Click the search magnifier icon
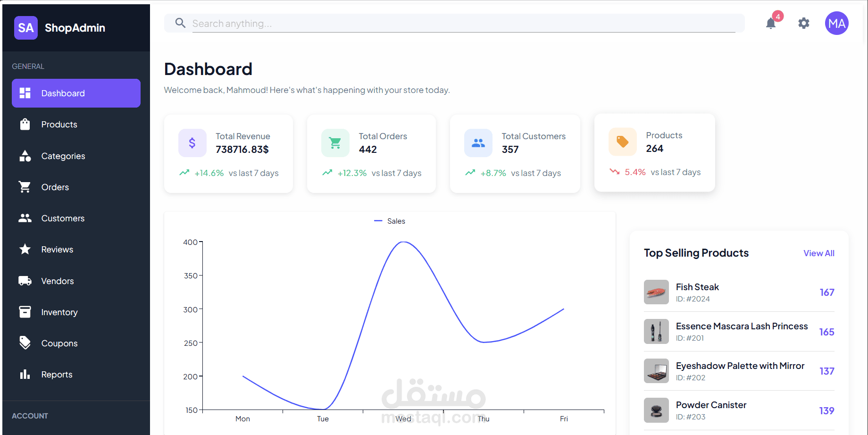 point(180,23)
